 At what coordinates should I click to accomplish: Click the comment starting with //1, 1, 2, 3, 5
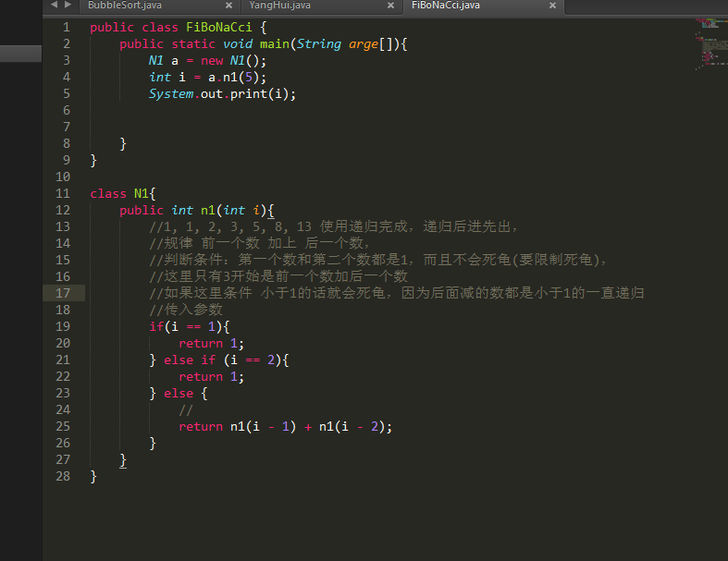point(333,227)
